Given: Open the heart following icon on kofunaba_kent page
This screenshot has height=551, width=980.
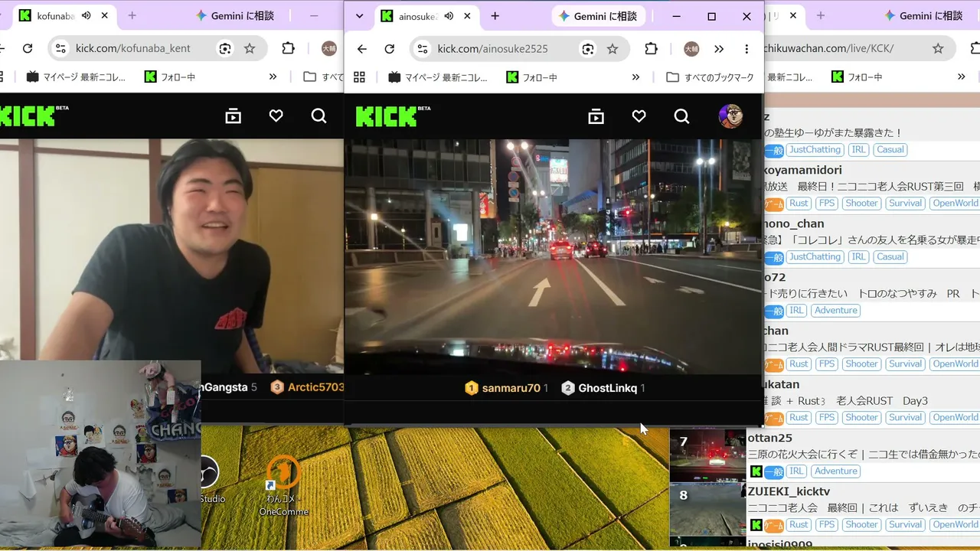Looking at the screenshot, I should 276,116.
